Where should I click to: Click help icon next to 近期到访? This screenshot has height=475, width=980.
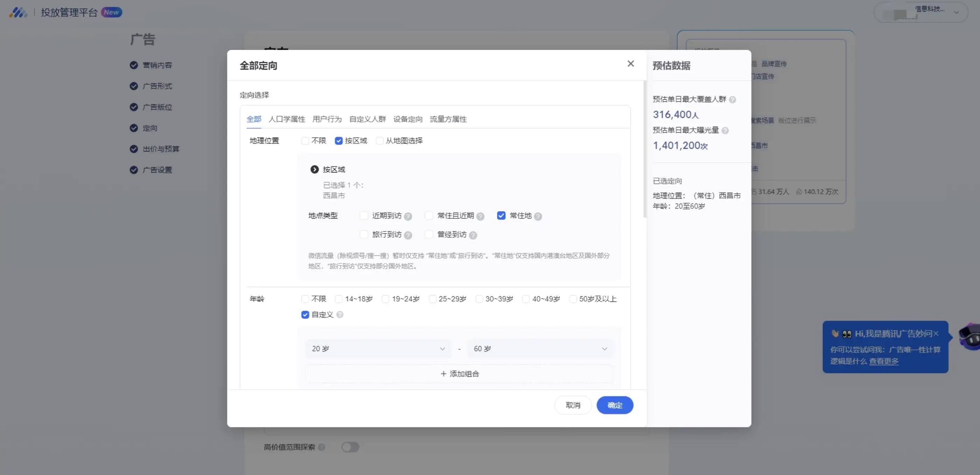point(408,217)
